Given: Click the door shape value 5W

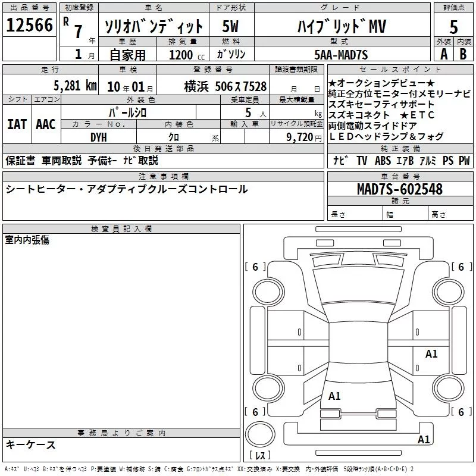Looking at the screenshot, I should [230, 26].
